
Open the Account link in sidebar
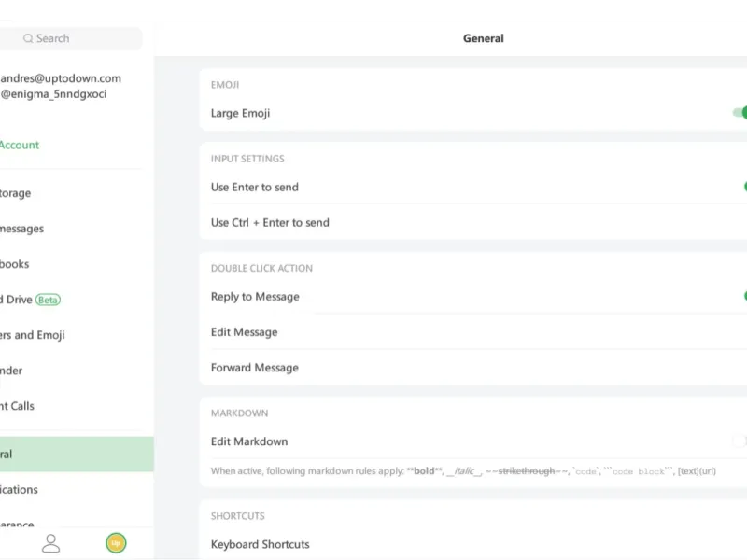point(20,146)
